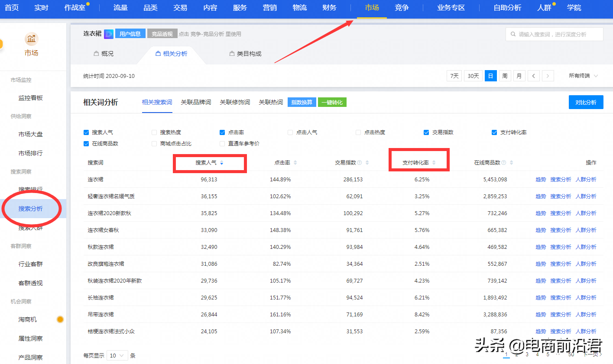Open the 趋势 link for the 连衣裙 row

pos(540,179)
